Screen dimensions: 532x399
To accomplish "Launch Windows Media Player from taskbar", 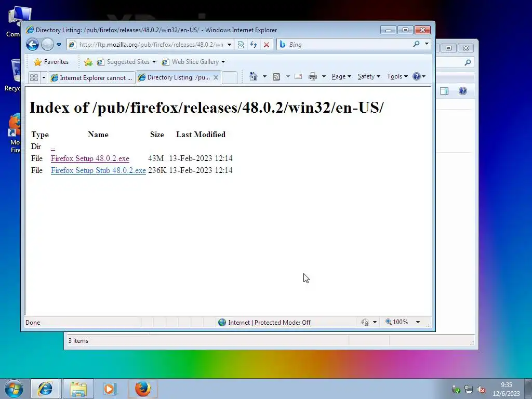I will point(109,389).
